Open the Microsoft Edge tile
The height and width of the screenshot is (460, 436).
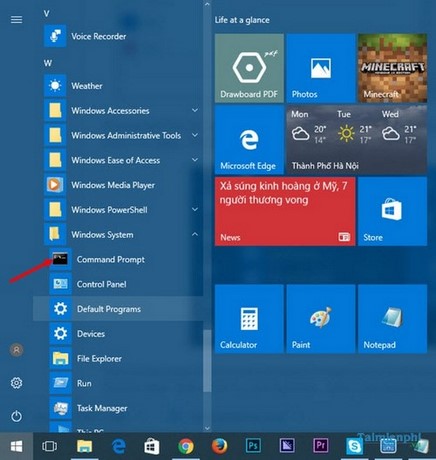(x=249, y=140)
